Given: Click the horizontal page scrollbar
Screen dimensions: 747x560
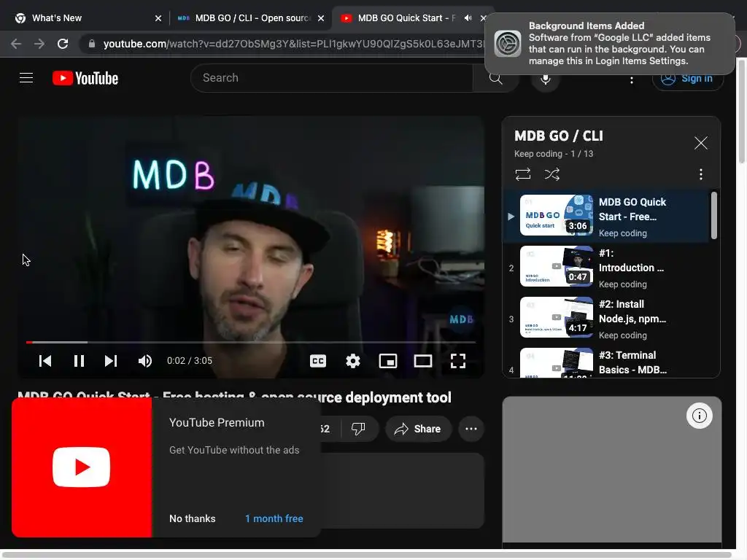Looking at the screenshot, I should (x=367, y=554).
